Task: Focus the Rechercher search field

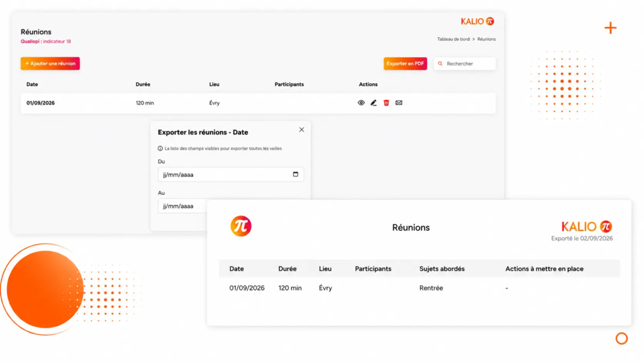Action: 465,63
